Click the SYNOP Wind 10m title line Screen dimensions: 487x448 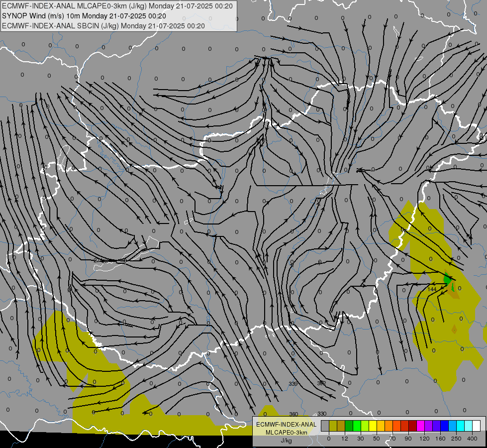84,16
